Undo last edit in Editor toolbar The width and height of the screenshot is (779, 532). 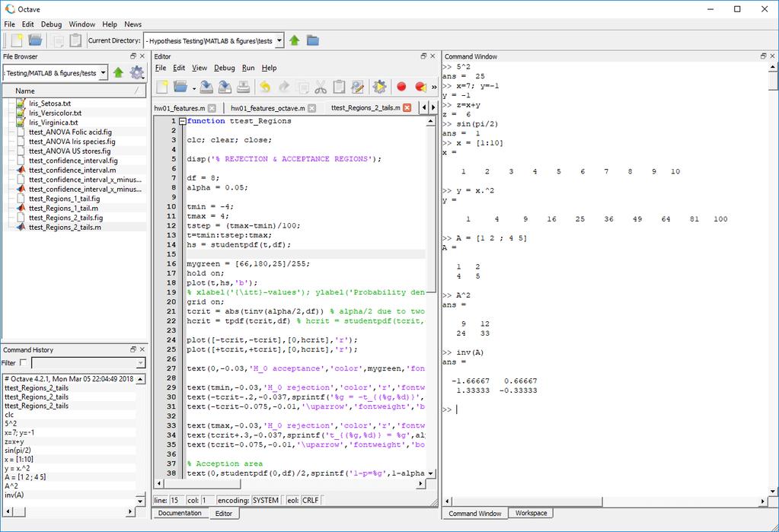265,87
